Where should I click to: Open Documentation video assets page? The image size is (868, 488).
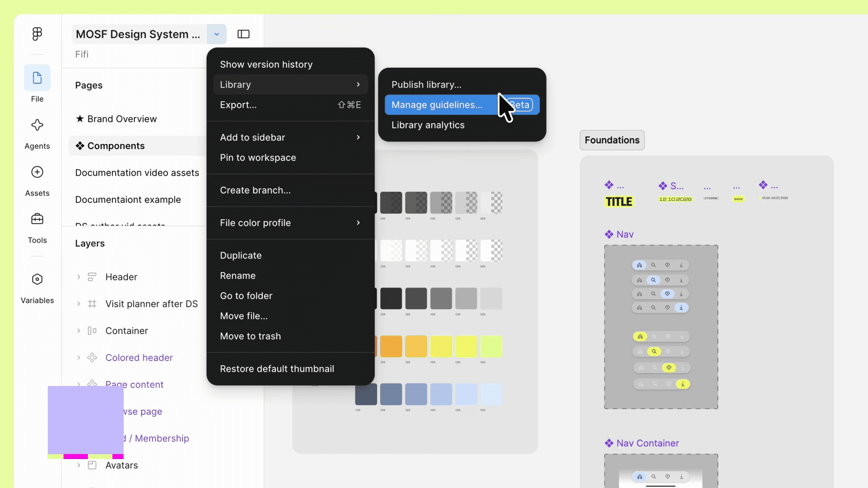137,173
